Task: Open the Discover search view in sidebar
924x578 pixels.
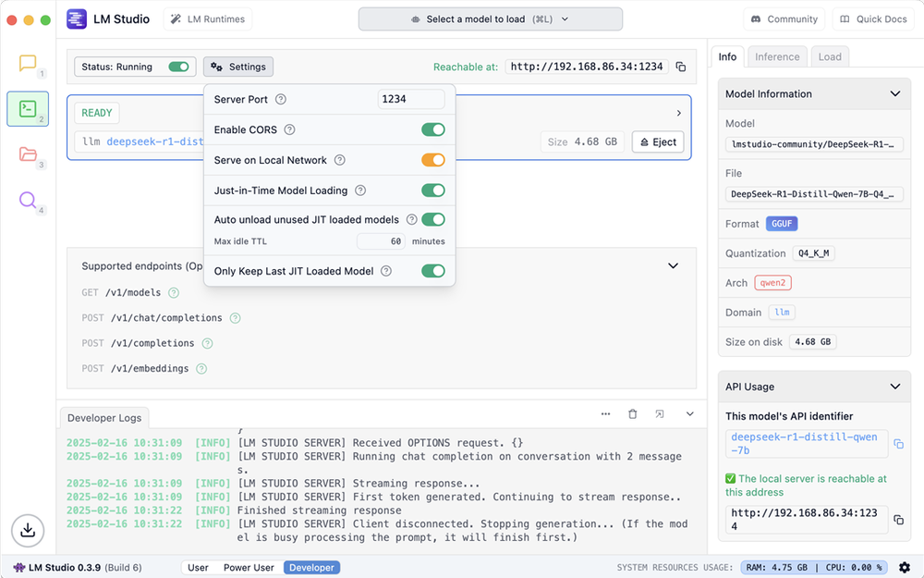Action: pyautogui.click(x=28, y=200)
